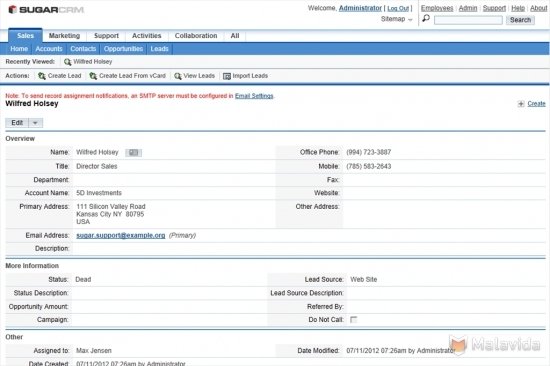
Task: Click the sugar.support@example.org email link
Action: point(121,235)
